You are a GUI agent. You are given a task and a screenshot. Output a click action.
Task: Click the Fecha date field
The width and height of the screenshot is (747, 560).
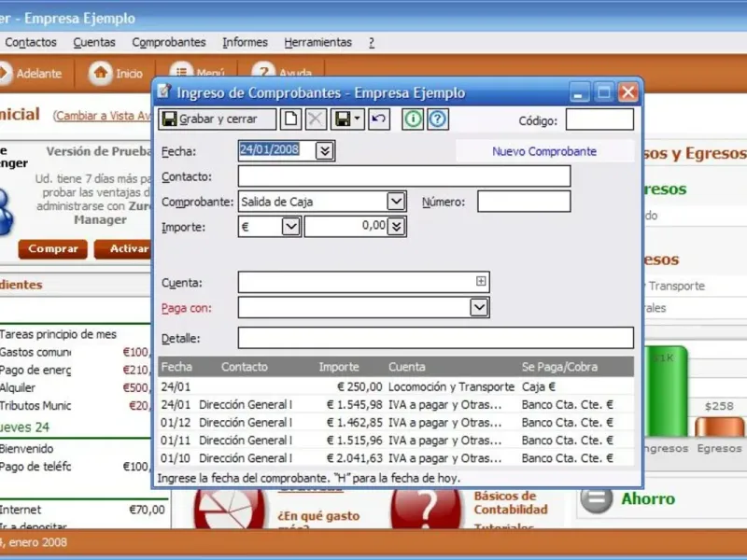point(276,150)
